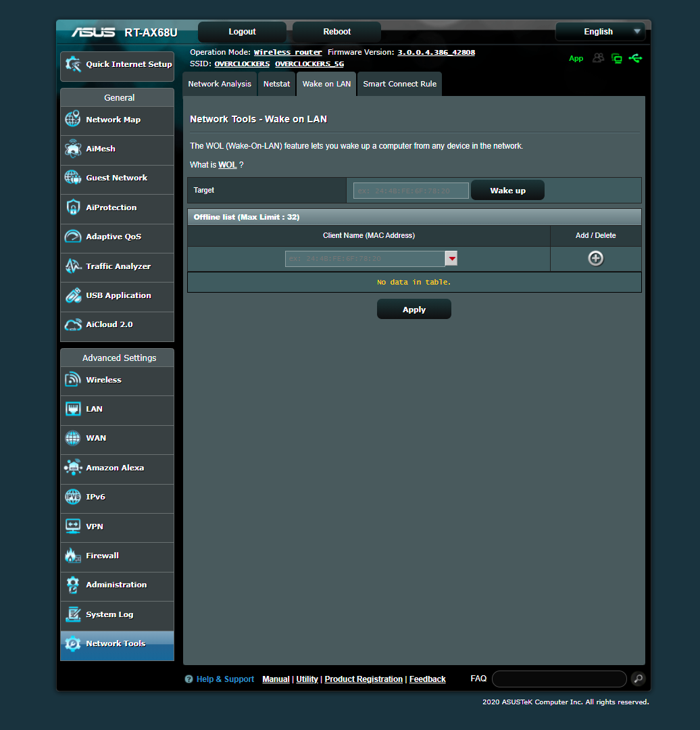Image resolution: width=700 pixels, height=730 pixels.
Task: Click the AiMesh icon in sidebar
Action: [73, 149]
